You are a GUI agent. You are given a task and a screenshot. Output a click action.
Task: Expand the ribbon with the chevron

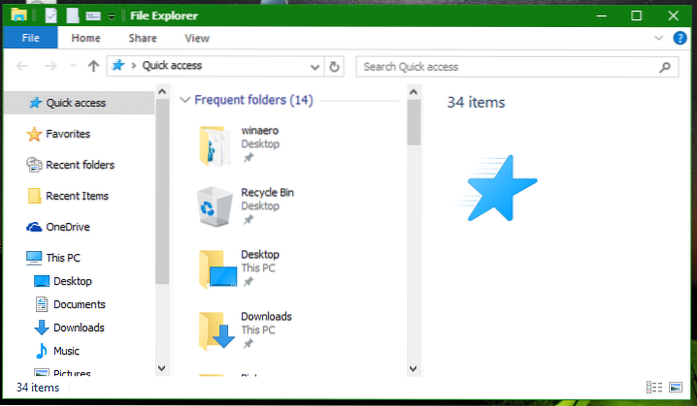658,38
